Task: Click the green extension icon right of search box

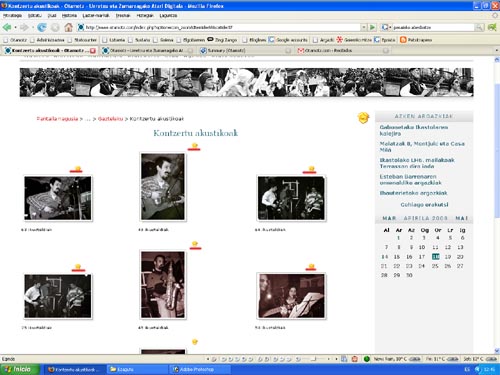Action: point(492,27)
